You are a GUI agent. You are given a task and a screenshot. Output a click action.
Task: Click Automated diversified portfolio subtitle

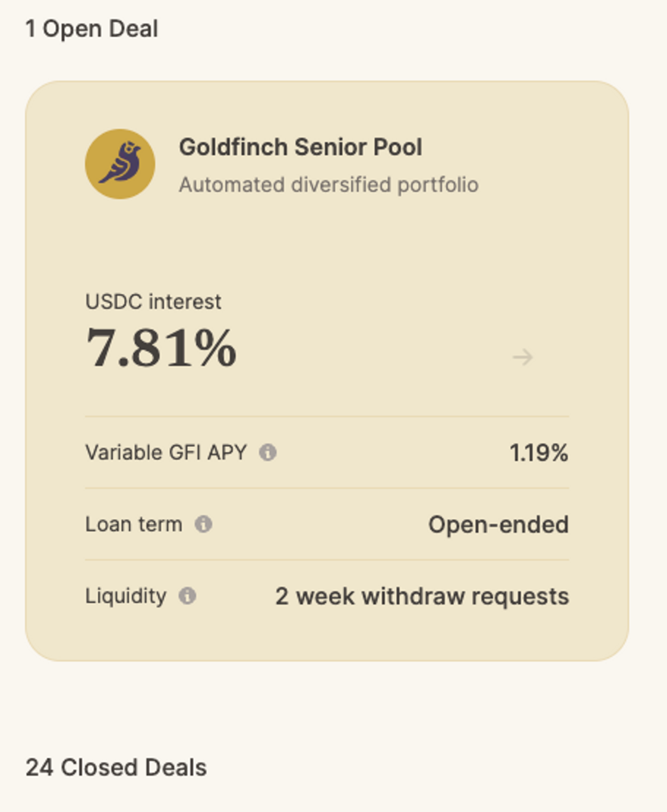[x=329, y=185]
